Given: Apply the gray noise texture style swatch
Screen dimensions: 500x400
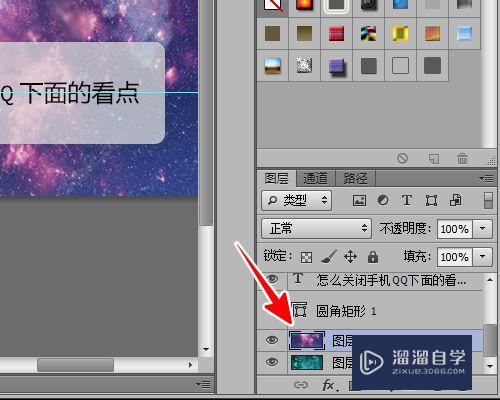Looking at the screenshot, I should point(304,65).
